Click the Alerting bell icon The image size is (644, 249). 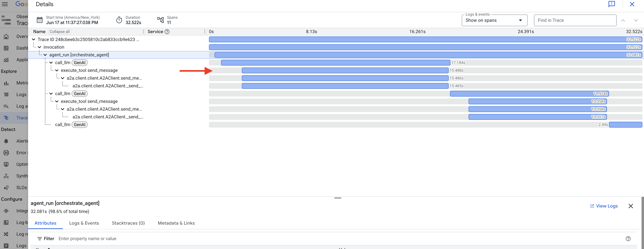click(6, 141)
